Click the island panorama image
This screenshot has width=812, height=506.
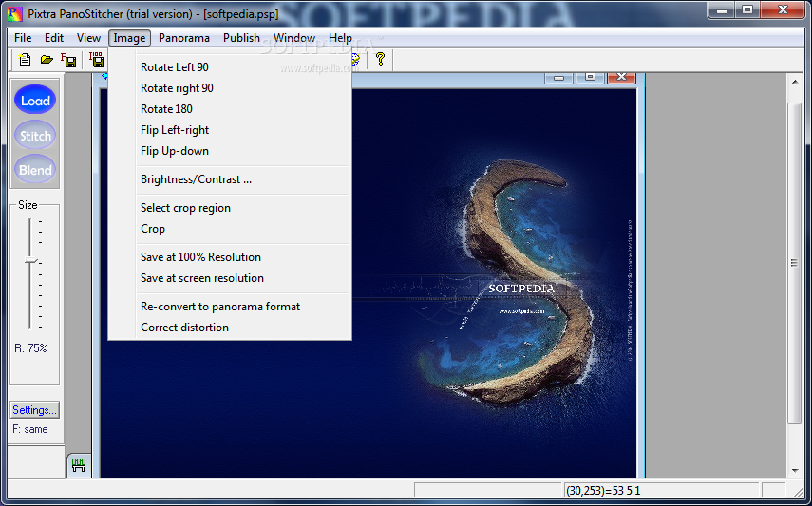point(368,283)
